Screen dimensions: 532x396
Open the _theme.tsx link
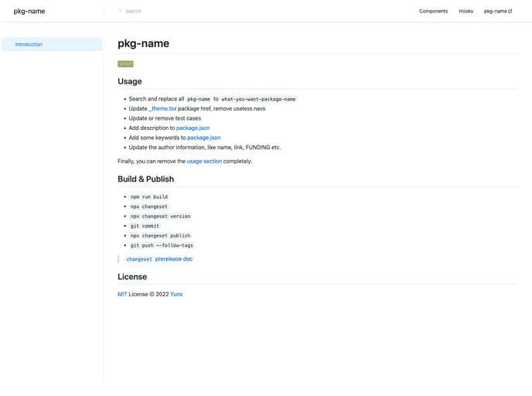pyautogui.click(x=162, y=108)
